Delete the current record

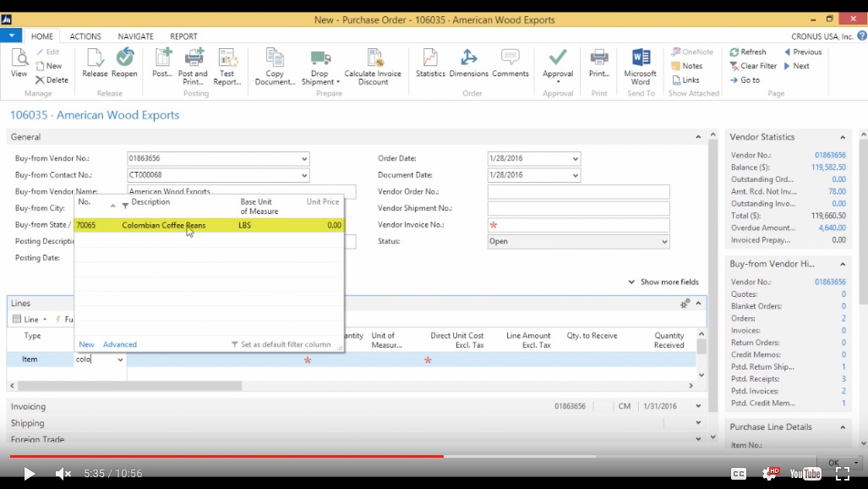pyautogui.click(x=52, y=80)
